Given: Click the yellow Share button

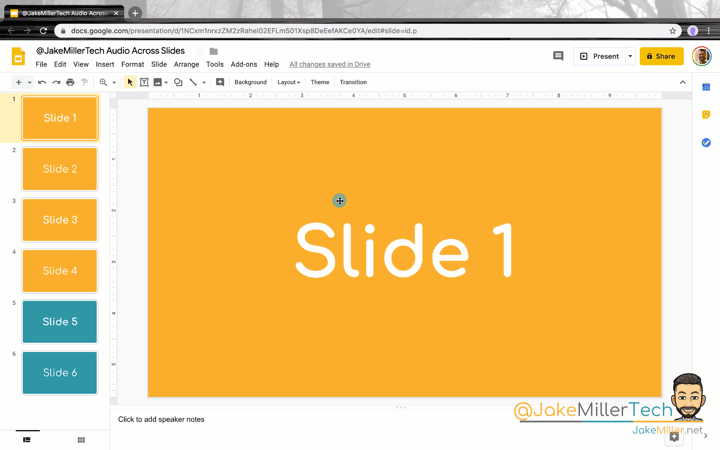Looking at the screenshot, I should pos(661,56).
